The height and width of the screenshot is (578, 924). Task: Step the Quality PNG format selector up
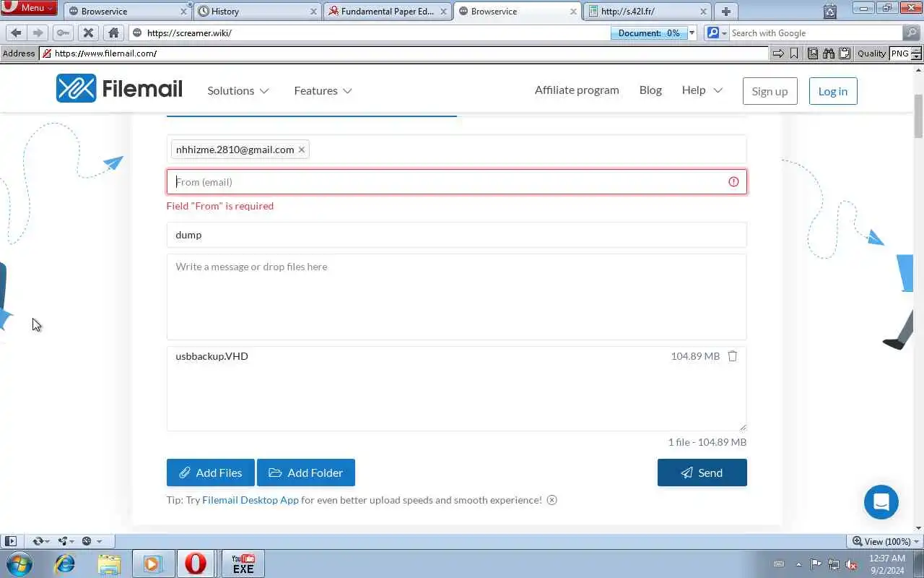pyautogui.click(x=917, y=51)
